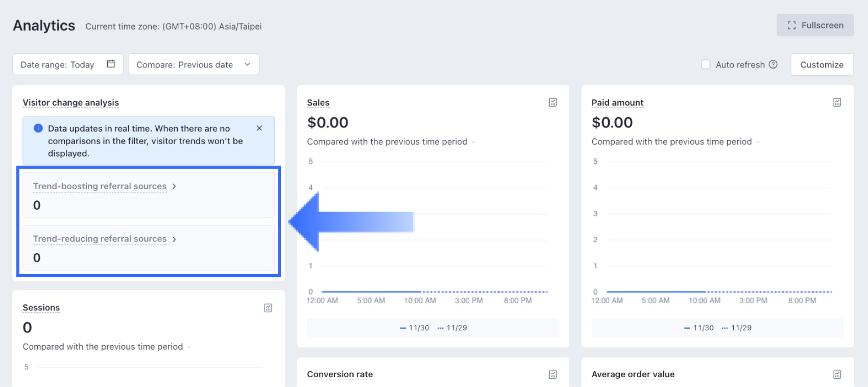
Task: Click the Fullscreen button
Action: pyautogui.click(x=815, y=26)
